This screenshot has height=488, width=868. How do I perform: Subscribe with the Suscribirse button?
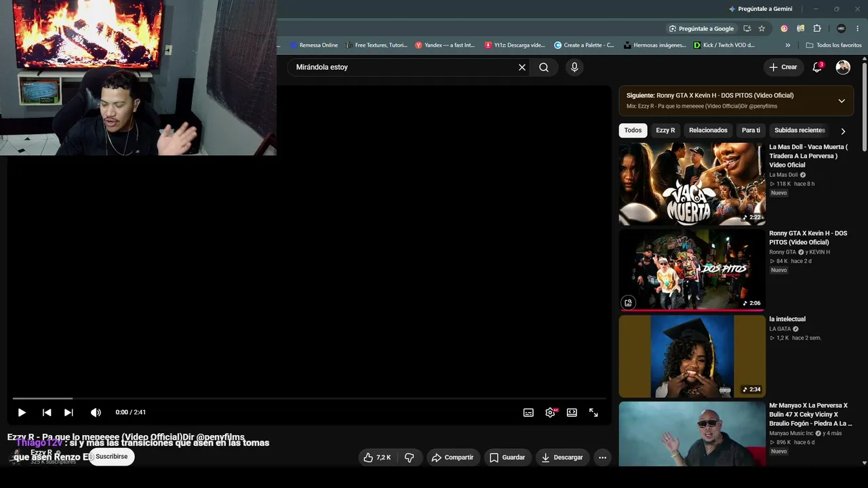(x=111, y=457)
